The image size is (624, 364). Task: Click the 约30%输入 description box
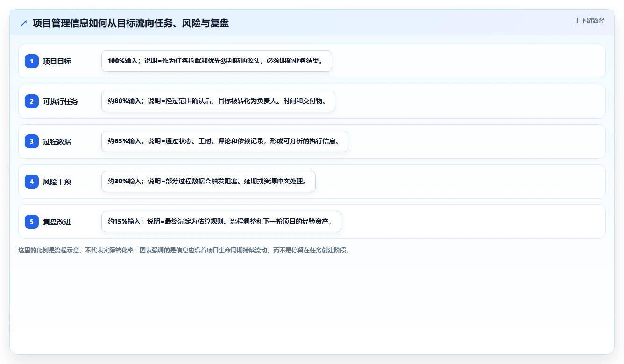coord(208,182)
